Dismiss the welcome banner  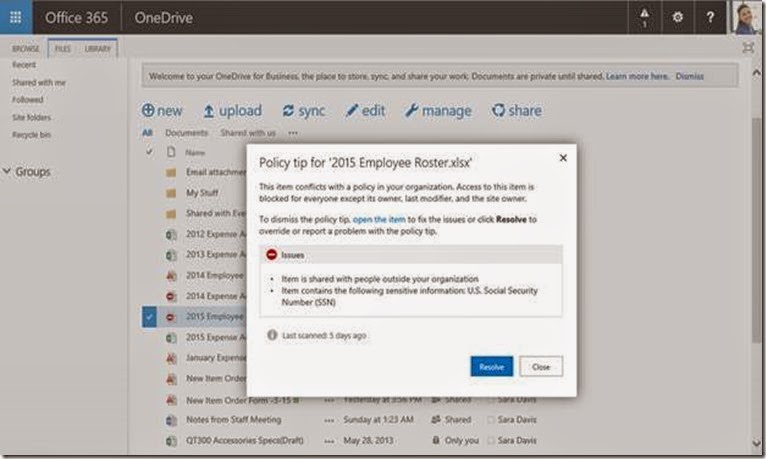tap(689, 76)
